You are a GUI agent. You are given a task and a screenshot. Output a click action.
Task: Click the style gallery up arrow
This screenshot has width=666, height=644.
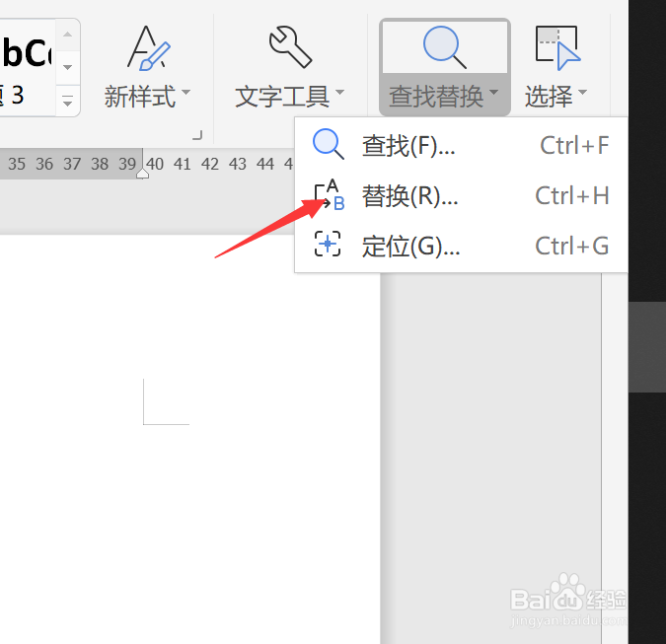coord(67,35)
